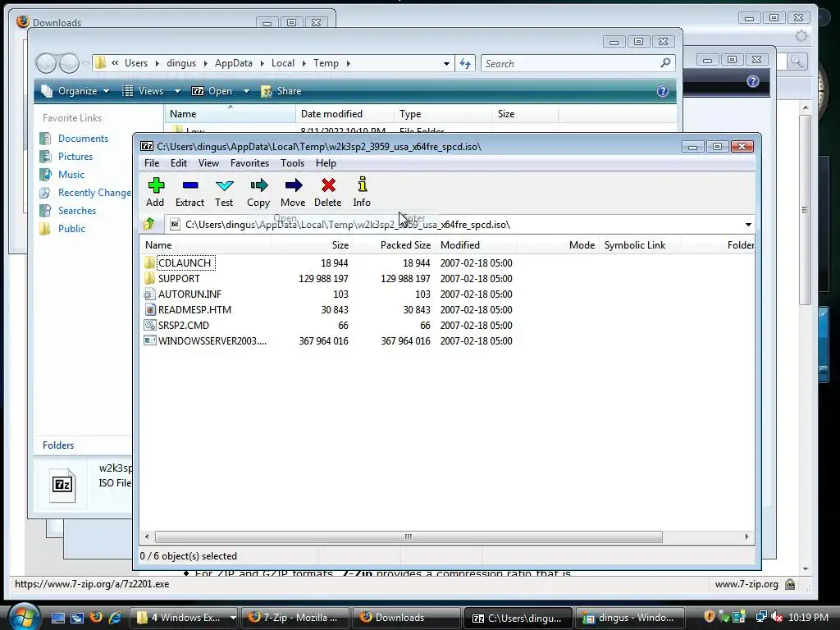The height and width of the screenshot is (630, 840).
Task: Click the red Delete toolbar icon
Action: point(328,192)
